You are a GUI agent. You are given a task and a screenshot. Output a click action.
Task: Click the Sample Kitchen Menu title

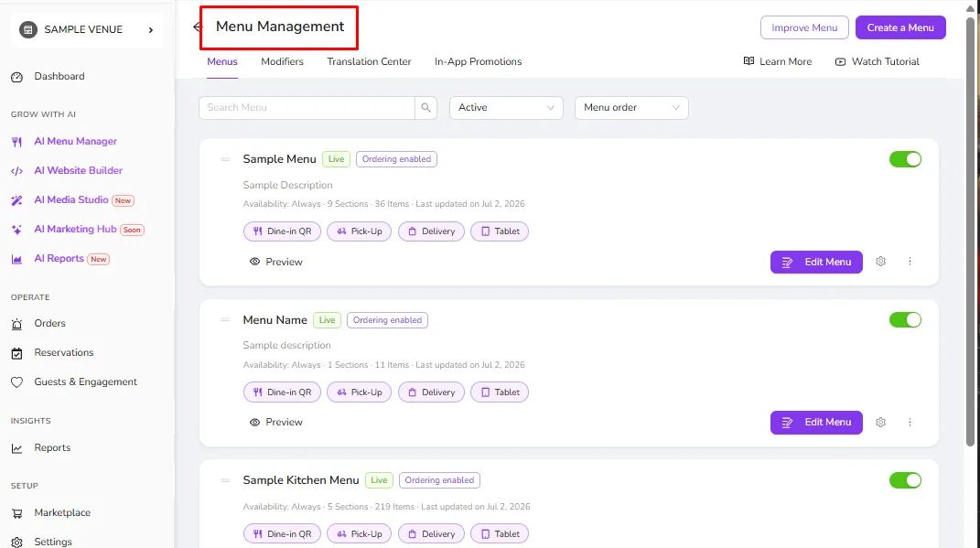pos(301,480)
